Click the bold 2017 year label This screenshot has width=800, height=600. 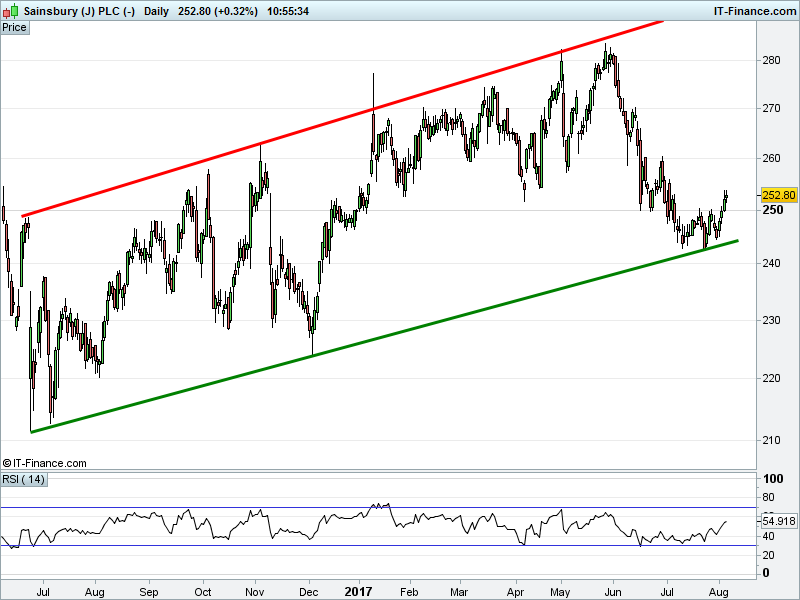[x=359, y=592]
